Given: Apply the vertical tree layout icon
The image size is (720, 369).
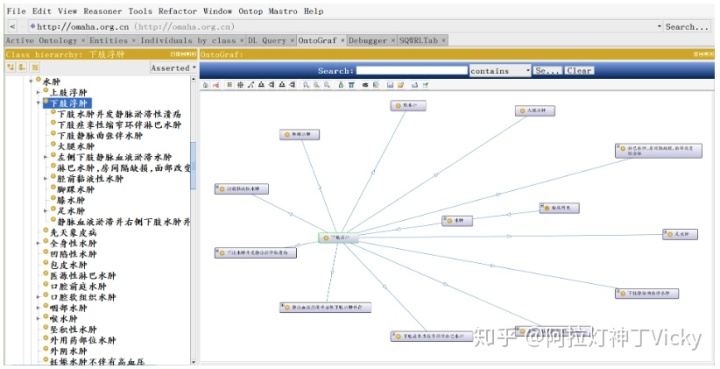Looking at the screenshot, I should pyautogui.click(x=261, y=85).
